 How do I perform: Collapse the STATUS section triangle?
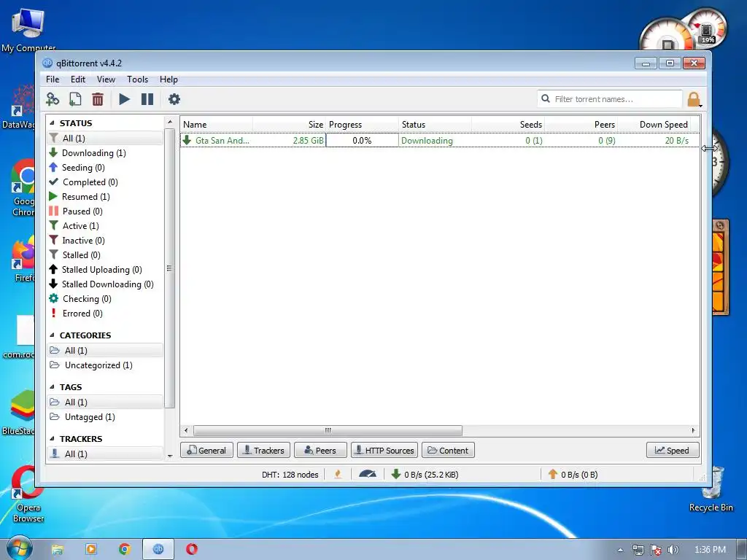point(52,122)
